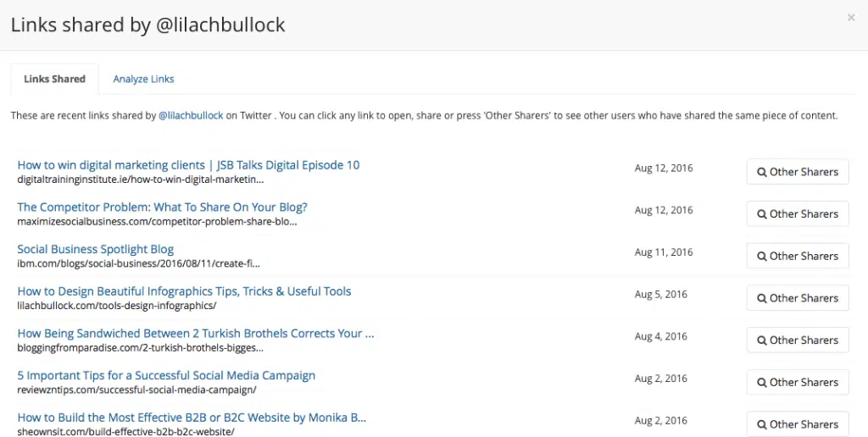Open 'How to Design Beautiful Infographics' link

click(184, 291)
